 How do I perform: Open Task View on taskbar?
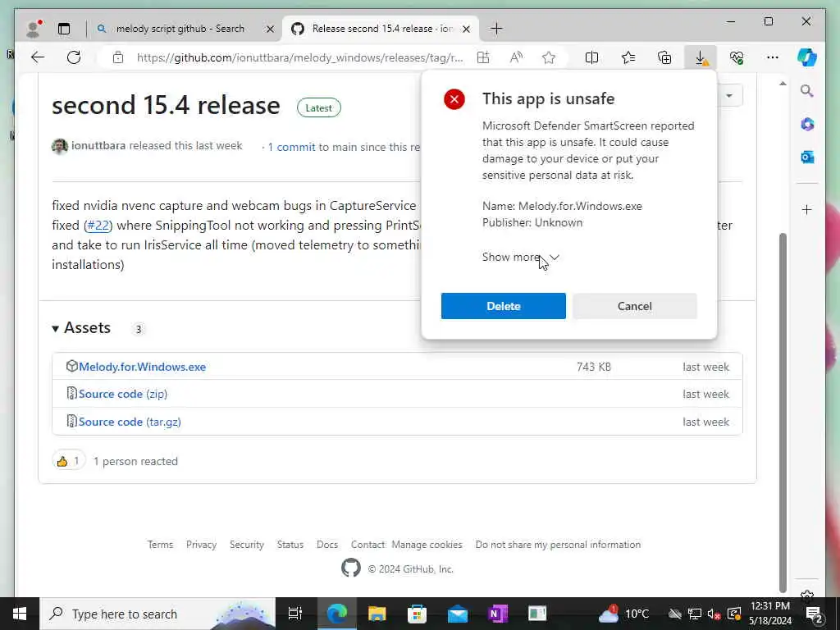click(294, 614)
